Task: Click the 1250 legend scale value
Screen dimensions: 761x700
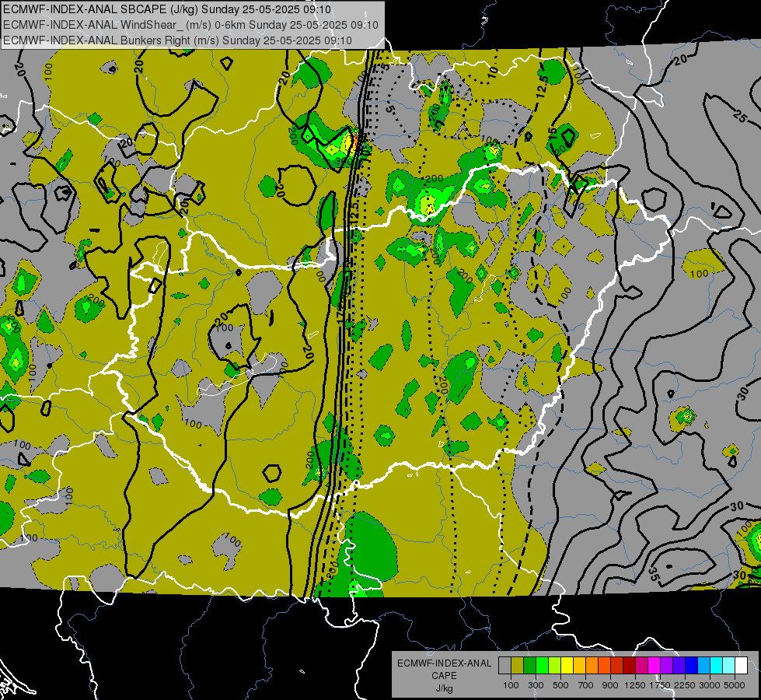Action: point(635,685)
